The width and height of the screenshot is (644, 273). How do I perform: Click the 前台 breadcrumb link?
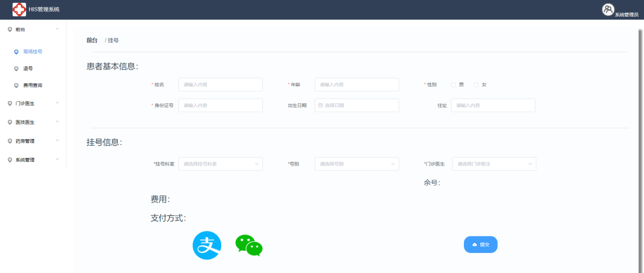click(x=92, y=40)
